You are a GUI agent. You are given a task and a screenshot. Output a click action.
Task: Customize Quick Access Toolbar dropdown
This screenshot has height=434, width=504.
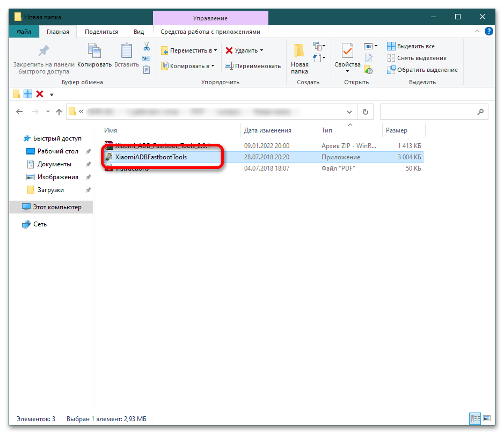pyautogui.click(x=52, y=94)
